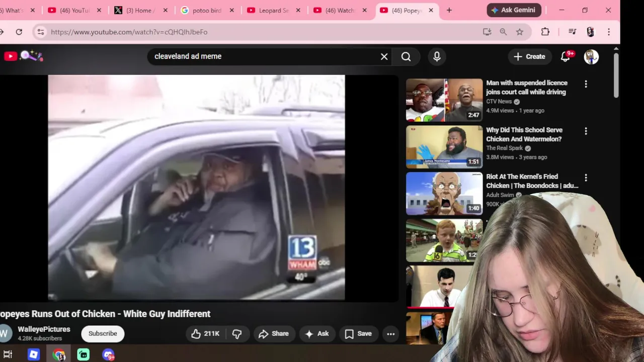Click the YouTube search magnifier button
Image resolution: width=644 pixels, height=362 pixels.
pyautogui.click(x=406, y=56)
